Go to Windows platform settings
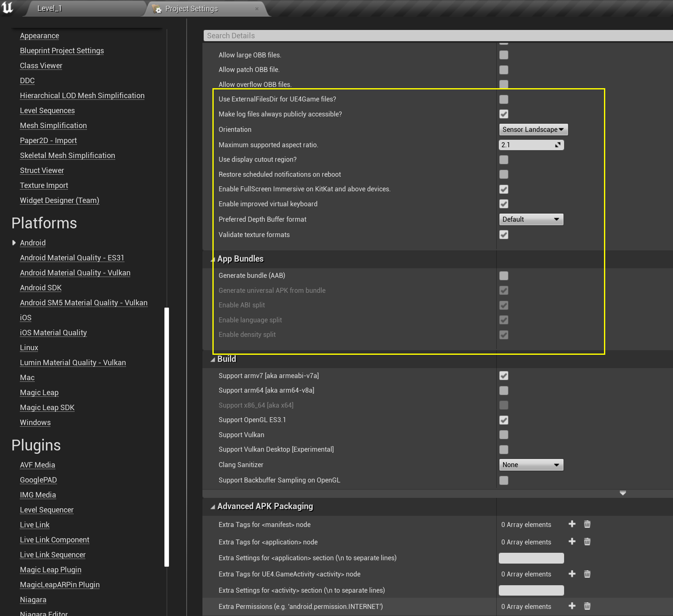The width and height of the screenshot is (673, 616). point(35,423)
